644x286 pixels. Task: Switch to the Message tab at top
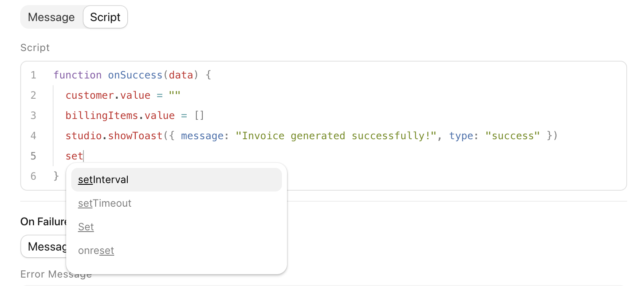(x=51, y=17)
